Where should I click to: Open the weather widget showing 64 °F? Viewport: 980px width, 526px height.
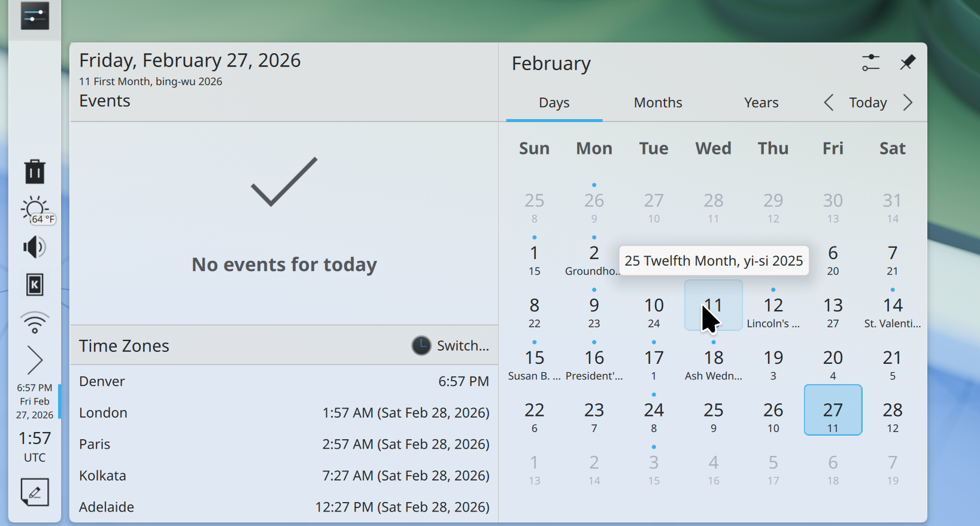coord(36,211)
